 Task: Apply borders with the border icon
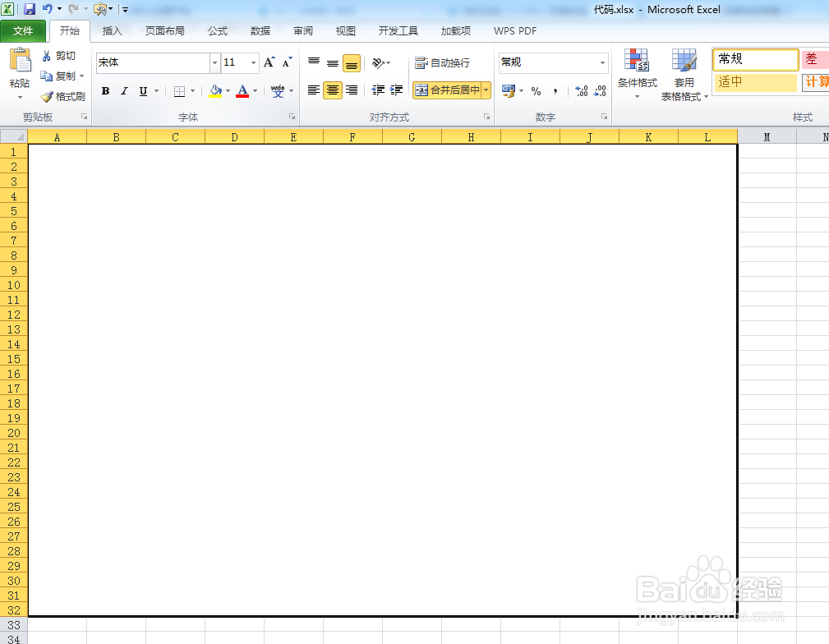[180, 91]
